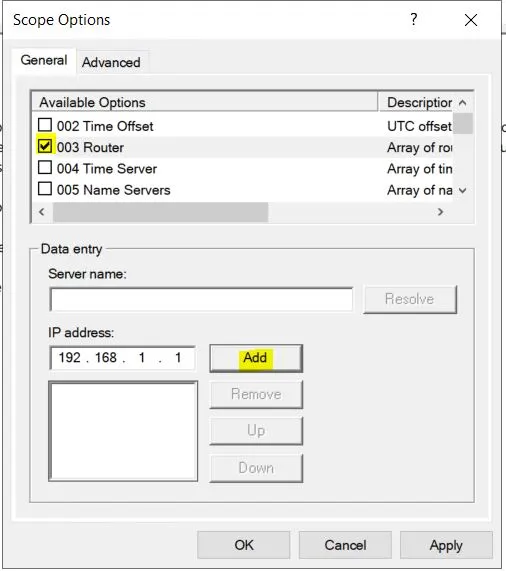Apply the scope option changes
This screenshot has width=506, height=571.
[x=446, y=545]
